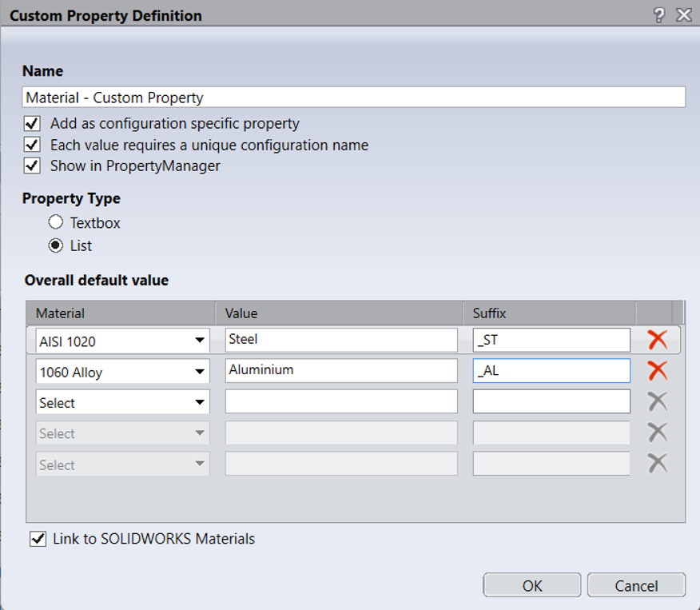
Task: Close the Custom Property Definition dialog
Action: [x=682, y=15]
